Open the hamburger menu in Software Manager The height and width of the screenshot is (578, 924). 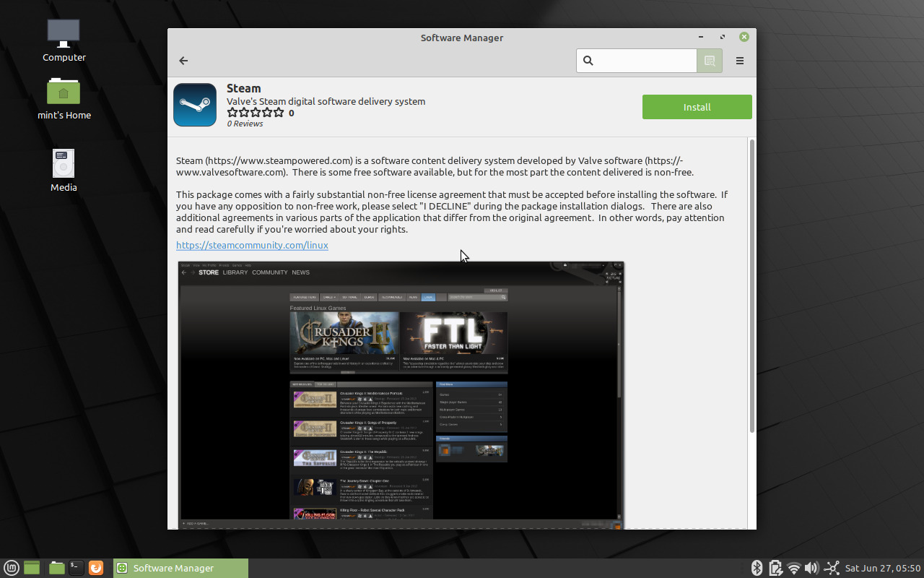740,61
